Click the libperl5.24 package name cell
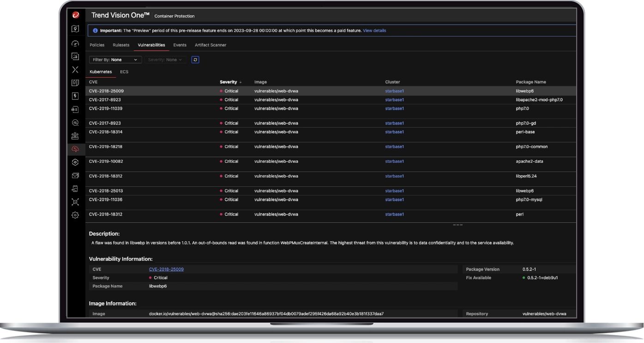644x343 pixels. 526,176
